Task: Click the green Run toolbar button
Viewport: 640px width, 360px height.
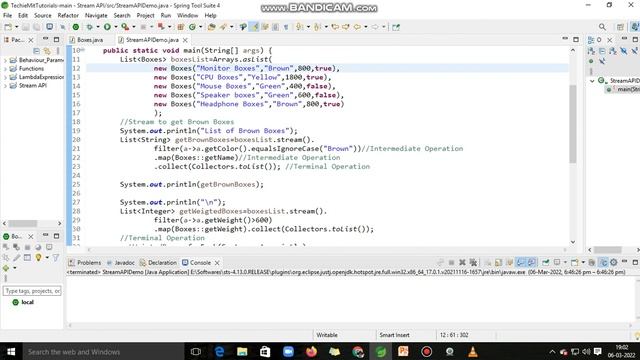Action: click(x=107, y=27)
